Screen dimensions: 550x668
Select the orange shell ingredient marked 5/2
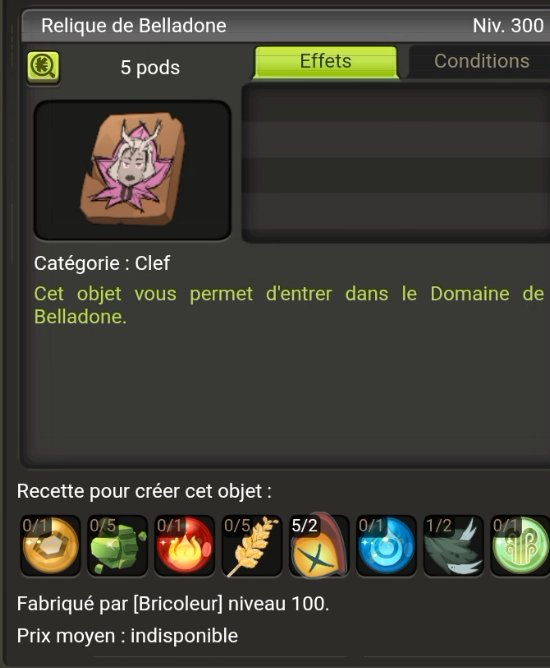click(x=319, y=546)
